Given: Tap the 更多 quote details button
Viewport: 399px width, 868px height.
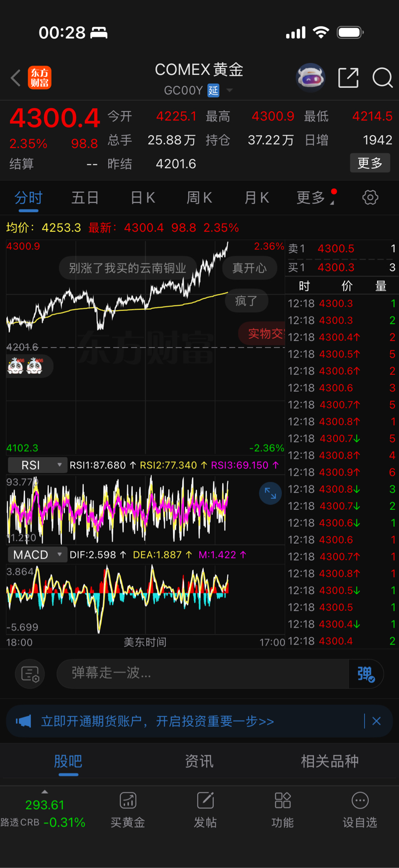Looking at the screenshot, I should (370, 163).
